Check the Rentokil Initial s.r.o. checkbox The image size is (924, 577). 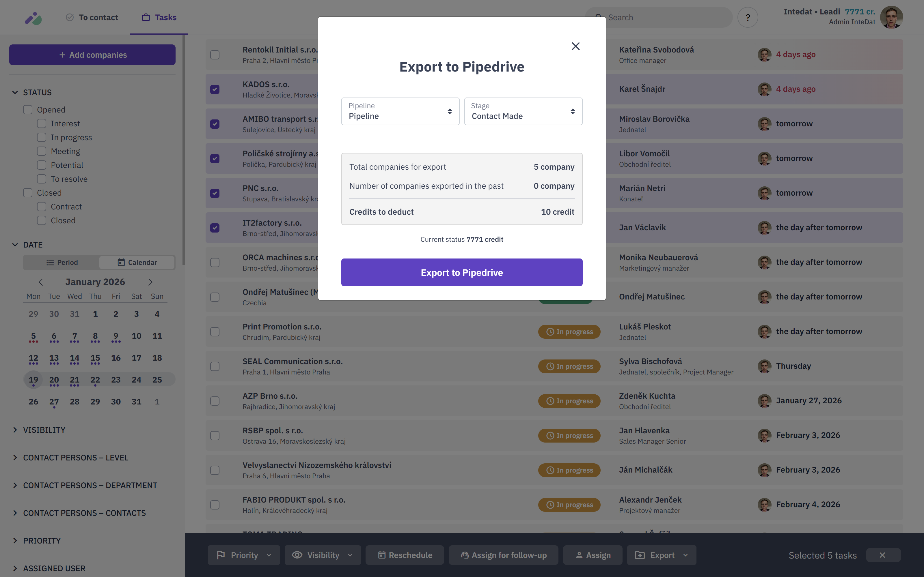(215, 55)
